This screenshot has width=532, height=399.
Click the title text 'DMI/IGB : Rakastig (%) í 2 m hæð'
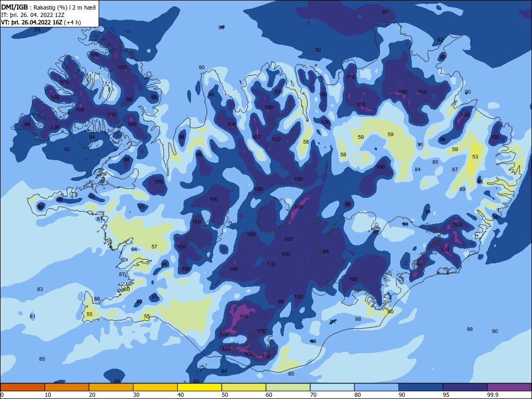point(48,7)
